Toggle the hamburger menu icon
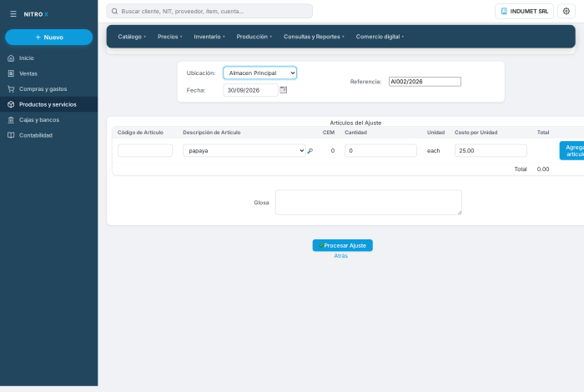Viewport: 584px width, 392px height. point(13,14)
